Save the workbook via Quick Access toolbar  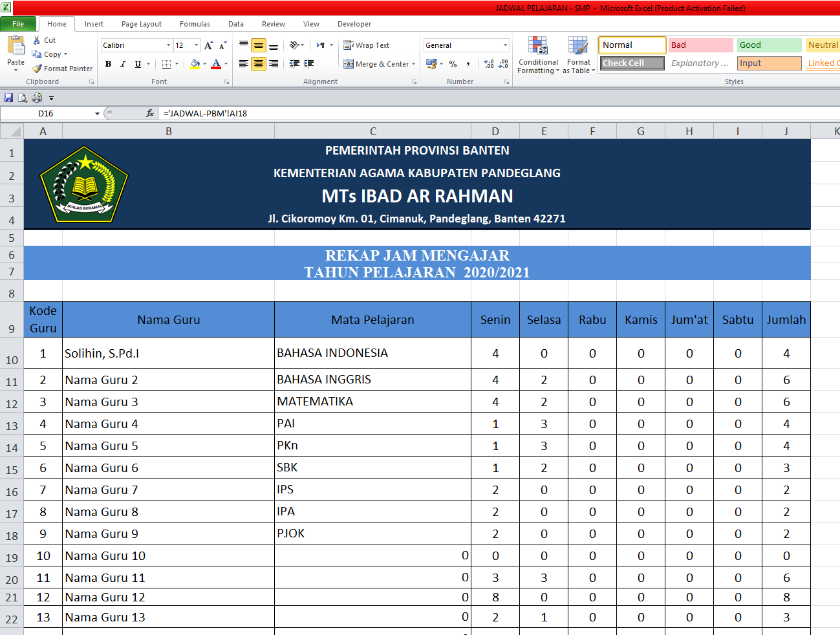click(8, 97)
